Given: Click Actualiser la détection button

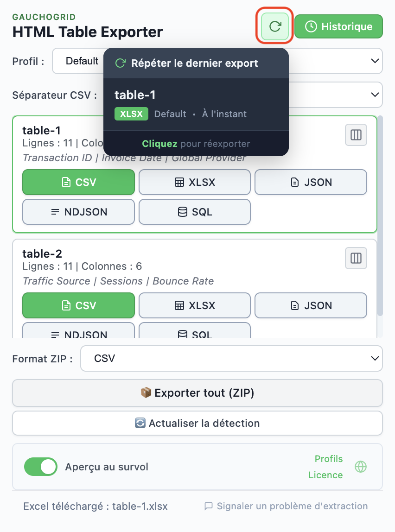Looking at the screenshot, I should click(x=197, y=423).
